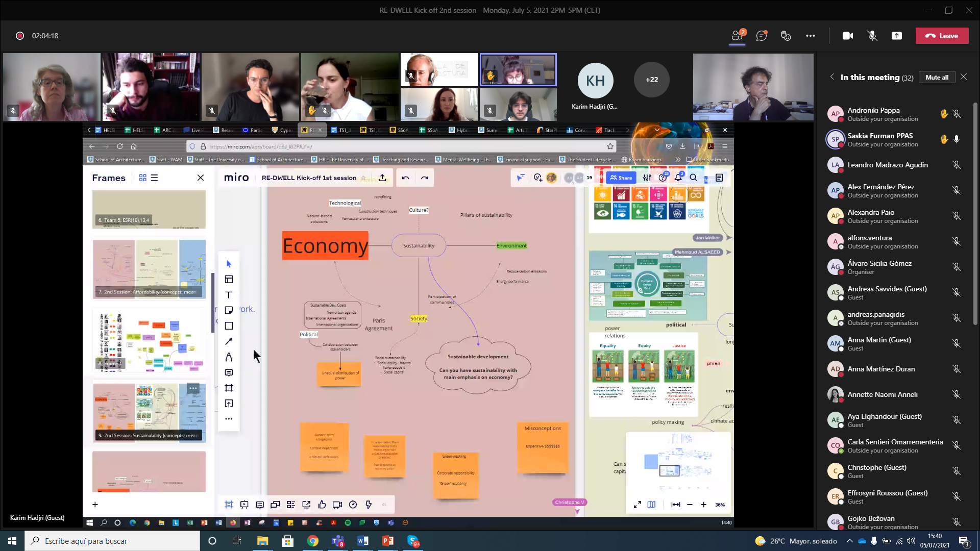The width and height of the screenshot is (980, 551).
Task: Open the Participants tab in Teams
Action: click(x=737, y=36)
